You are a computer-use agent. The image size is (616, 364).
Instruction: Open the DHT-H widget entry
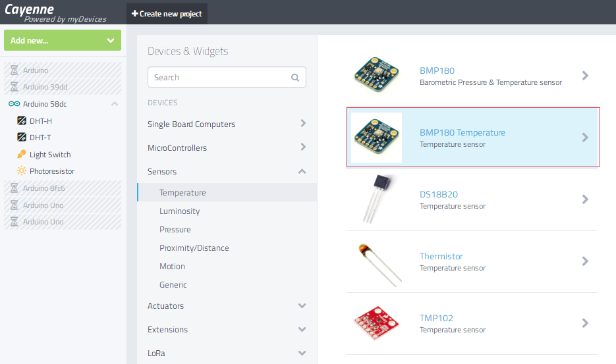point(41,121)
